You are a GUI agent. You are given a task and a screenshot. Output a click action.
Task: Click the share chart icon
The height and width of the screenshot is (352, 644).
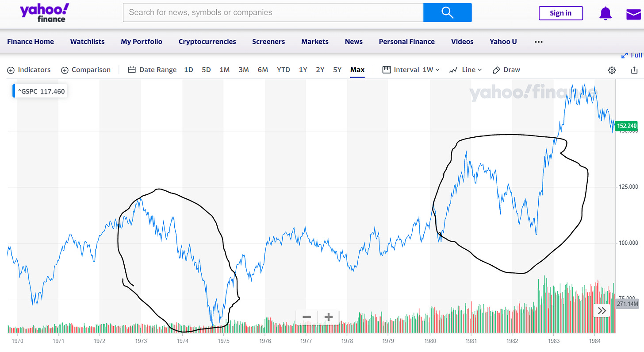tap(634, 70)
